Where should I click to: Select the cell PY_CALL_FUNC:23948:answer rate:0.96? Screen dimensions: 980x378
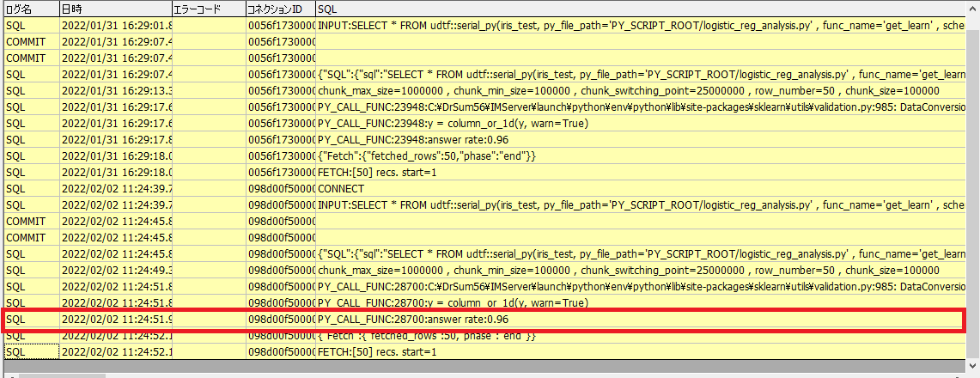coord(641,140)
